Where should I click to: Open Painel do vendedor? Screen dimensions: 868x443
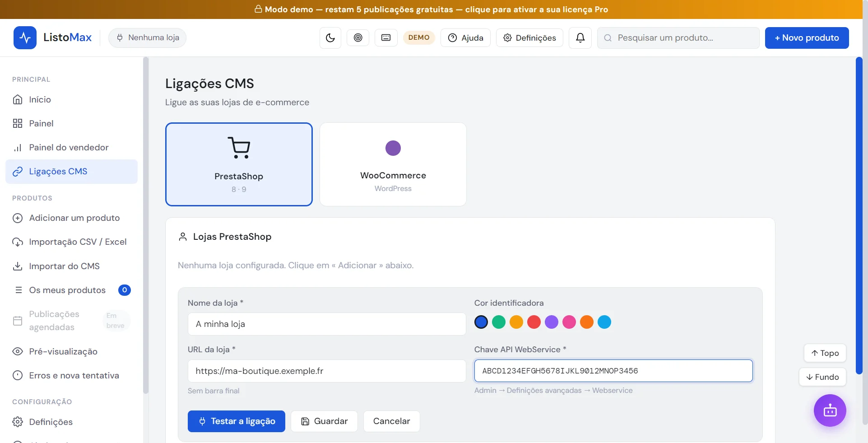pyautogui.click(x=71, y=147)
